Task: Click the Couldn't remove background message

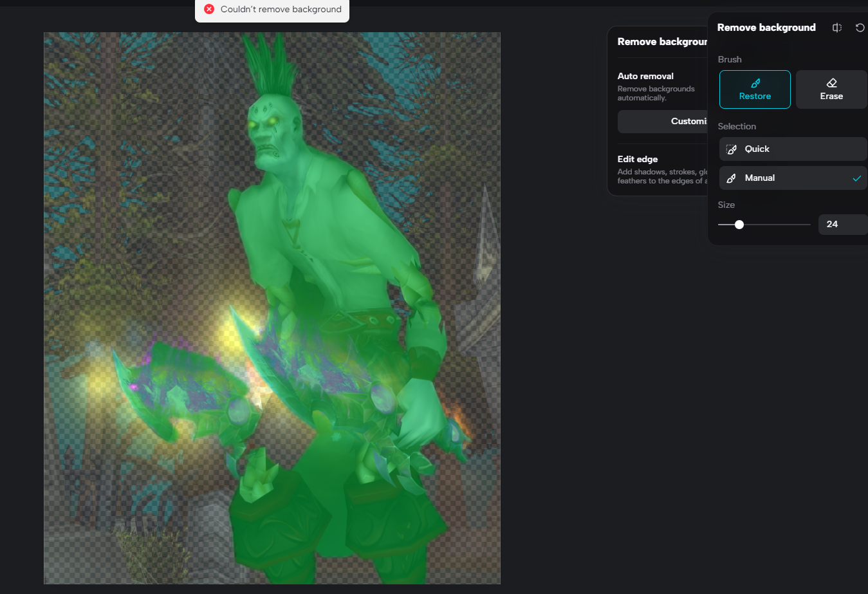Action: (x=281, y=9)
